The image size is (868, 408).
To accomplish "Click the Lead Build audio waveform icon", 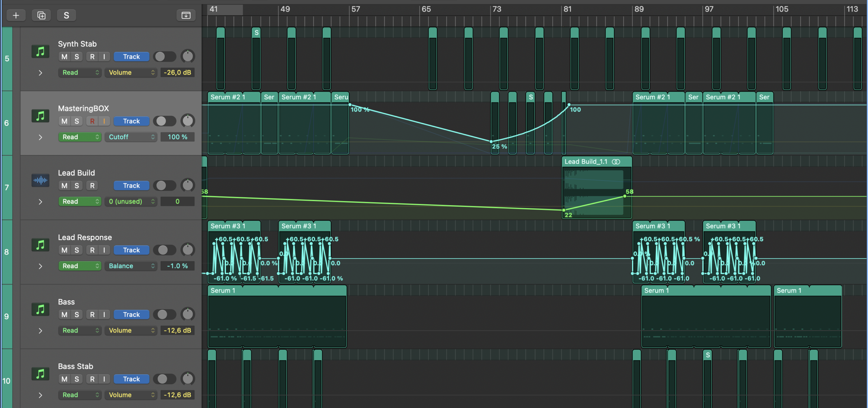I will tap(40, 180).
